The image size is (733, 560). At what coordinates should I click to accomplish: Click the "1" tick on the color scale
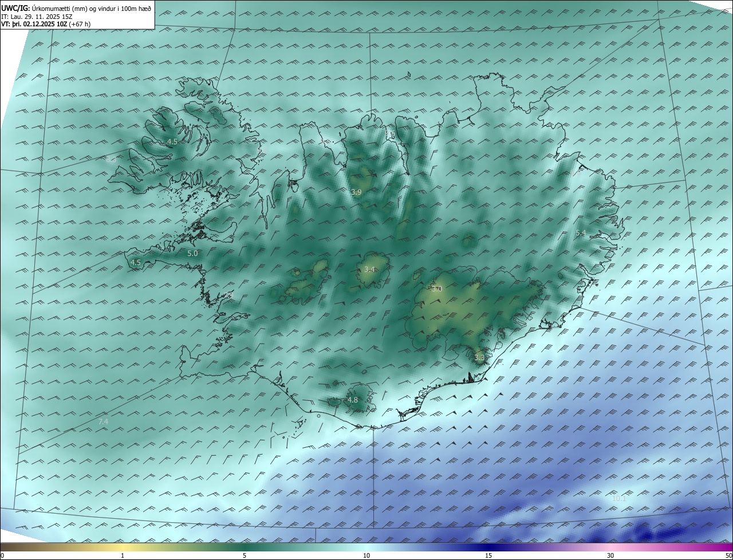point(123,555)
